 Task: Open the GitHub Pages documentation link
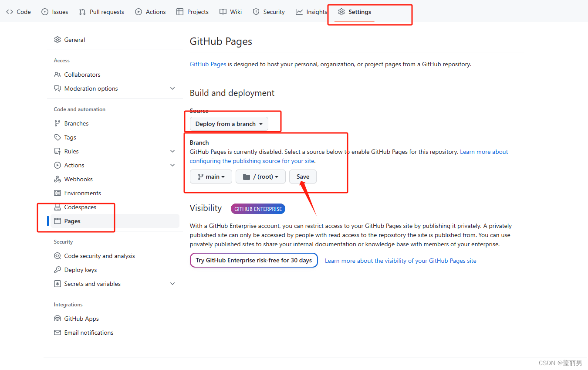point(208,64)
